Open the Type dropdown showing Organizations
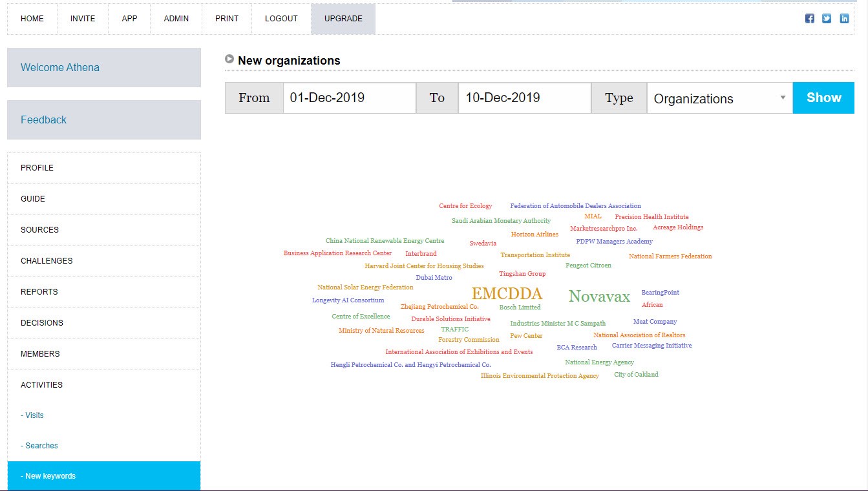The height and width of the screenshot is (491, 868). [719, 98]
